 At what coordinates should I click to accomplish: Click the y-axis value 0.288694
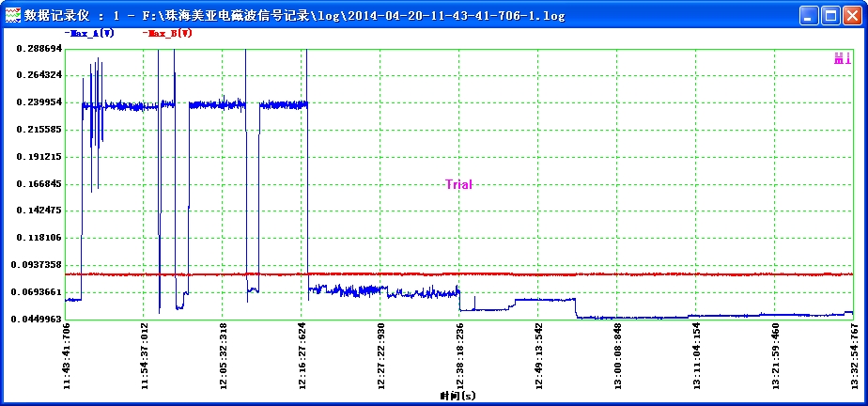[39, 48]
